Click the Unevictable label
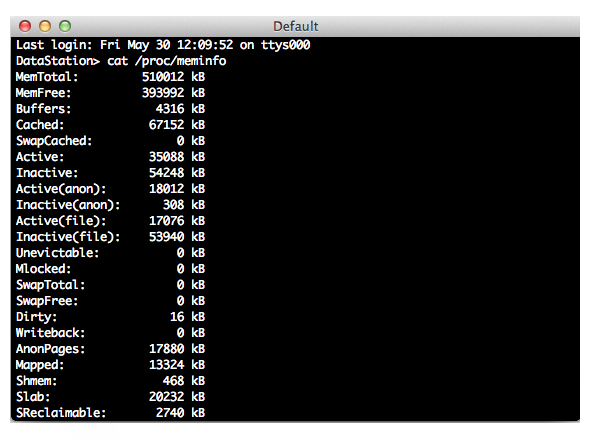The height and width of the screenshot is (440, 590). click(57, 253)
